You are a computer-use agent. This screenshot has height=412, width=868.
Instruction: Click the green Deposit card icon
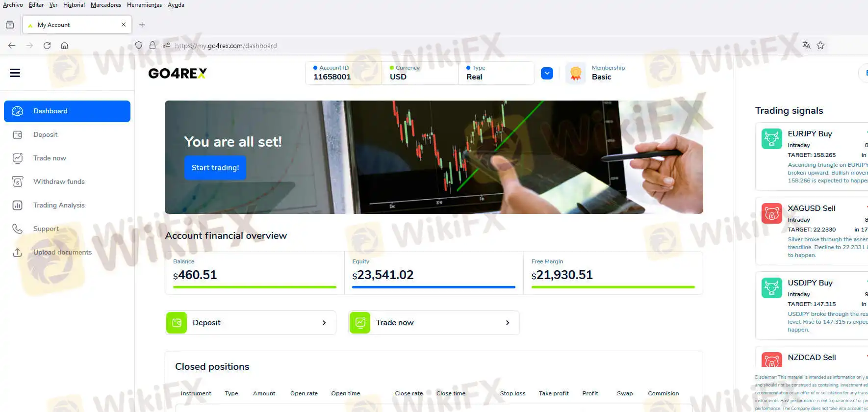[x=177, y=323]
